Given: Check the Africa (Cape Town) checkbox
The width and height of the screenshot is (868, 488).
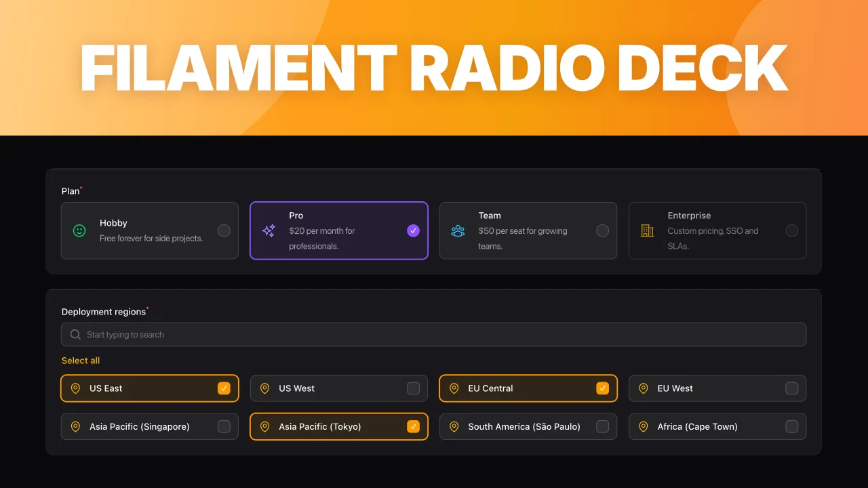Looking at the screenshot, I should coord(791,426).
